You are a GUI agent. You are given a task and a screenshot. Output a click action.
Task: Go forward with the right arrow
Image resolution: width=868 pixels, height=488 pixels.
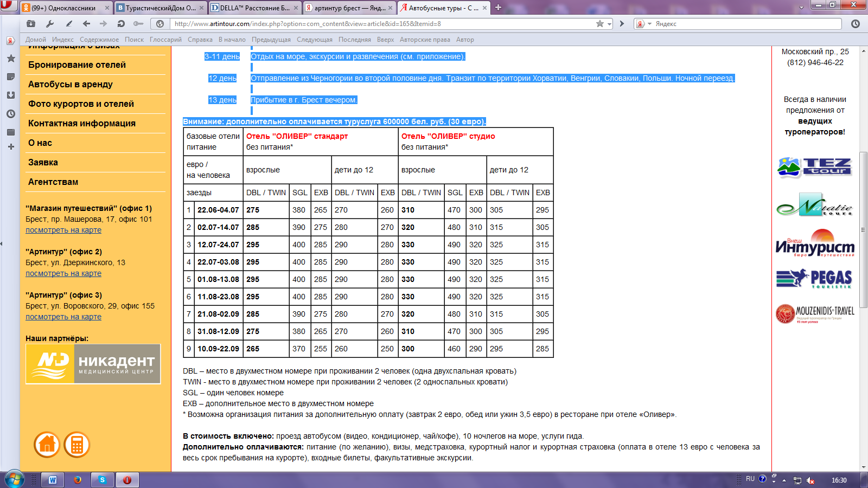coord(104,24)
